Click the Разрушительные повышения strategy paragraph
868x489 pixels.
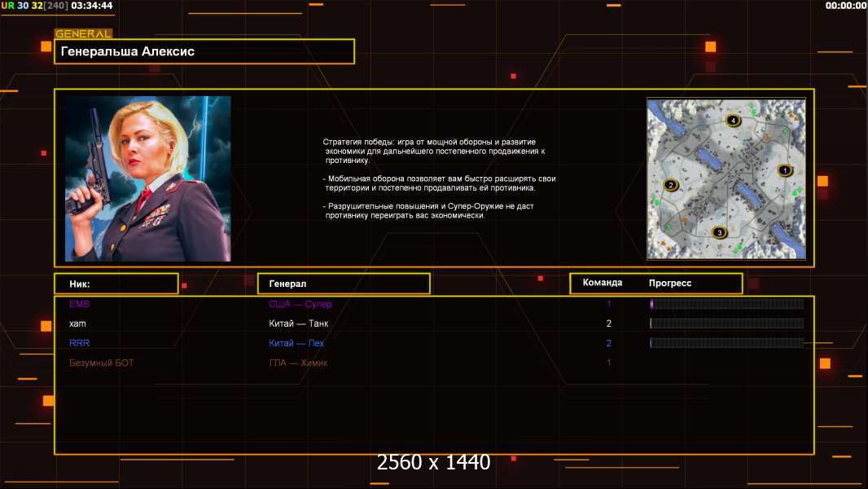[428, 210]
